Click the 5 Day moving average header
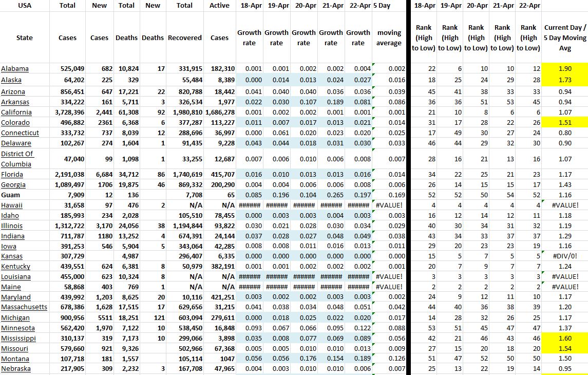Screen dimensions: 588x375 389,38
